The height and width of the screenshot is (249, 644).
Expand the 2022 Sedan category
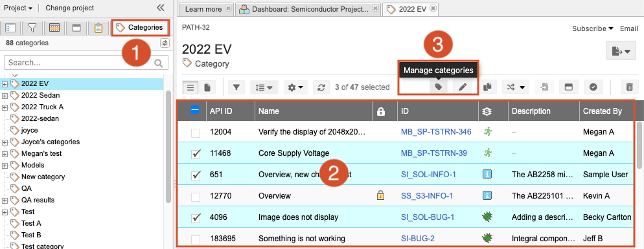(x=5, y=96)
